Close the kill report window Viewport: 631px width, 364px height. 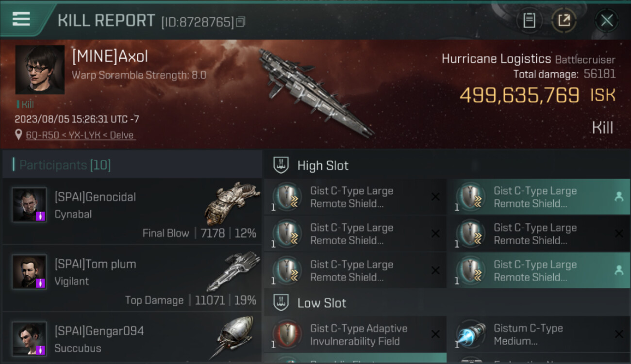(x=607, y=20)
